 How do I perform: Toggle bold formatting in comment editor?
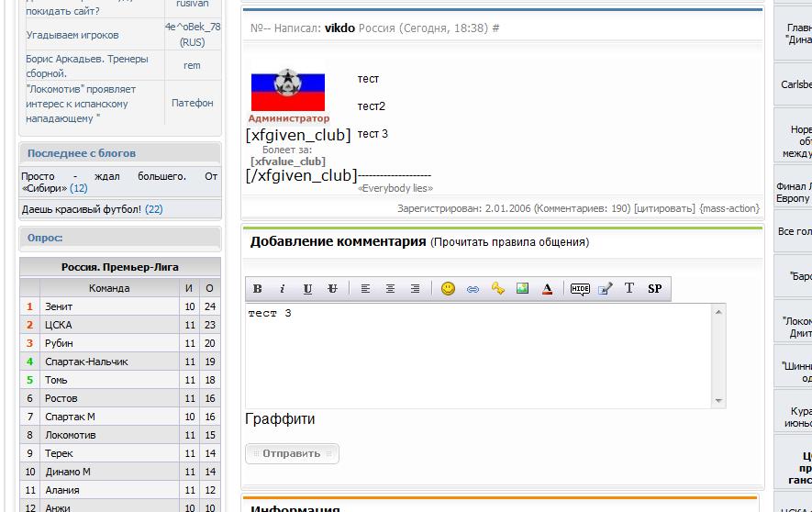click(258, 289)
